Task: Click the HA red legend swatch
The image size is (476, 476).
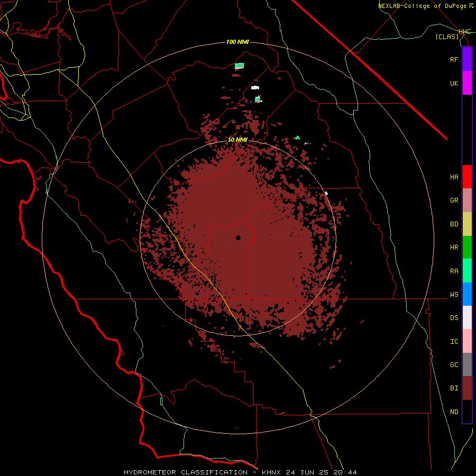Action: coord(467,177)
